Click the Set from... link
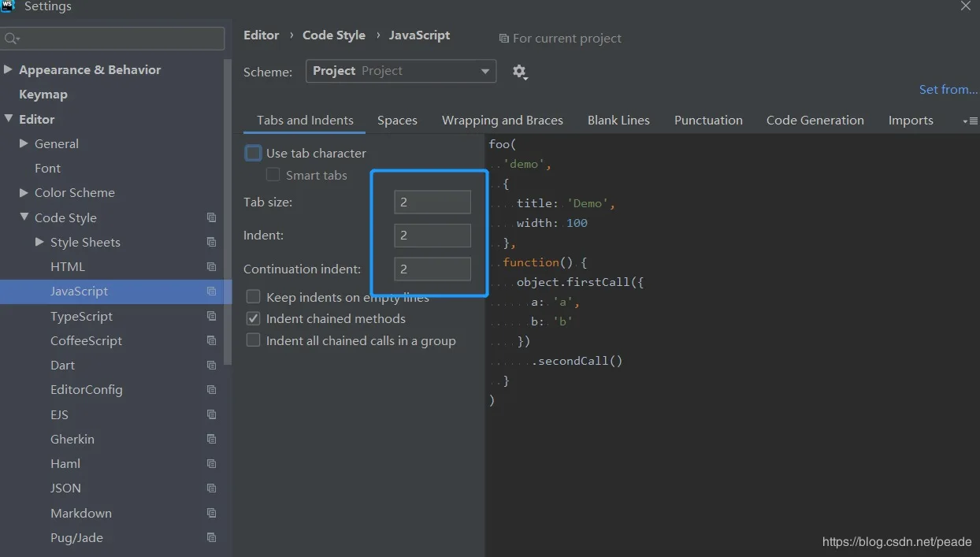This screenshot has width=980, height=557. pos(948,90)
